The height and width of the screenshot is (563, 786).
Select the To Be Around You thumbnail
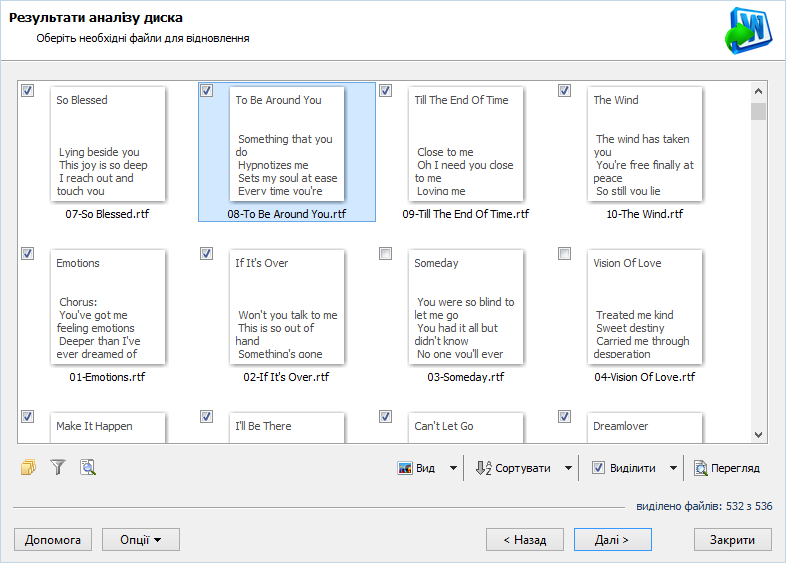287,144
